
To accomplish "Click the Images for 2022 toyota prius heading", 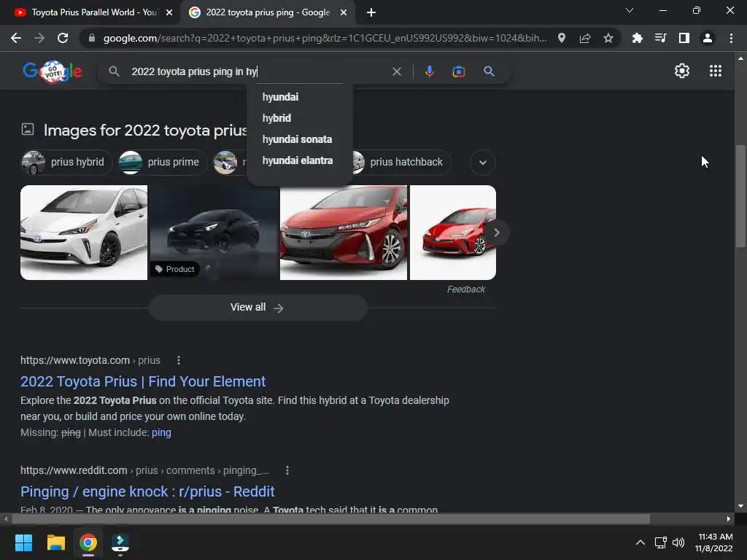I will pyautogui.click(x=145, y=130).
